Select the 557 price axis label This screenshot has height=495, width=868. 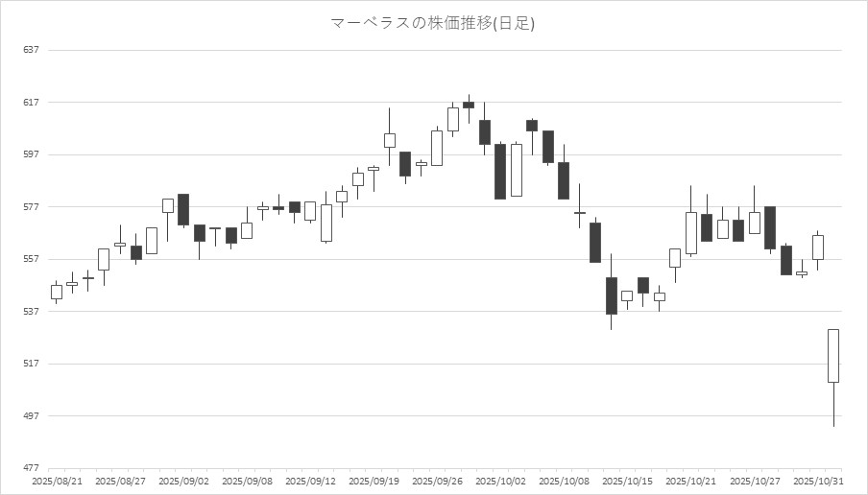(30, 259)
